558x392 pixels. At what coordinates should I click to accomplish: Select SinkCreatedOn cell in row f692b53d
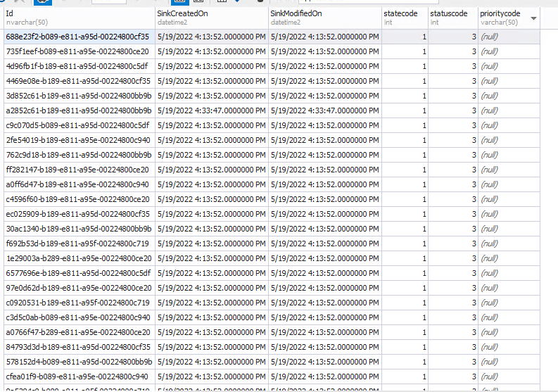tap(212, 244)
